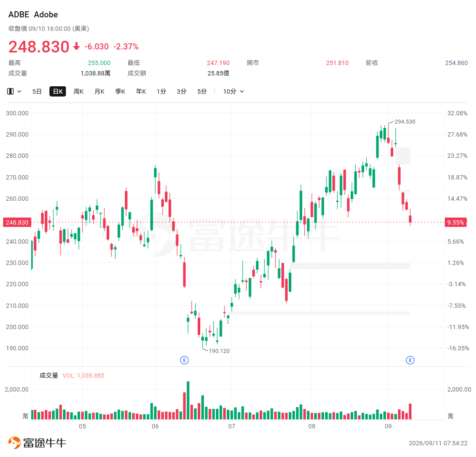Image resolution: width=476 pixels, height=457 pixels.
Task: Click the 190.120 low price label
Action: [x=219, y=351]
